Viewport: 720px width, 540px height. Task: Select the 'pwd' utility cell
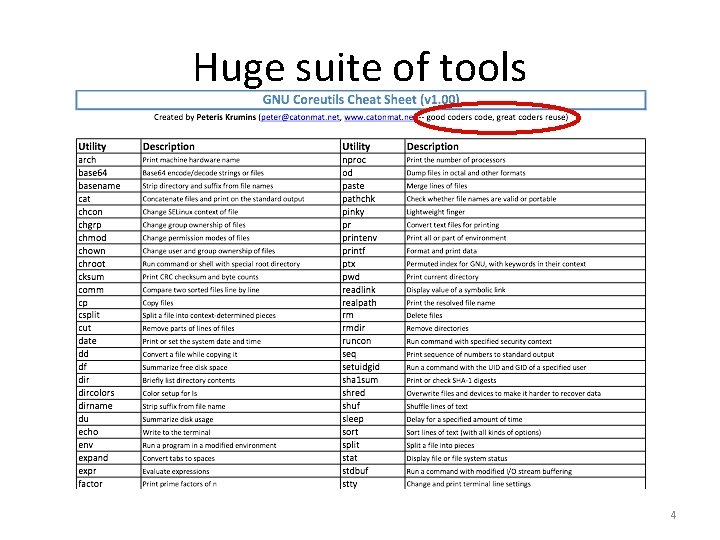point(372,277)
